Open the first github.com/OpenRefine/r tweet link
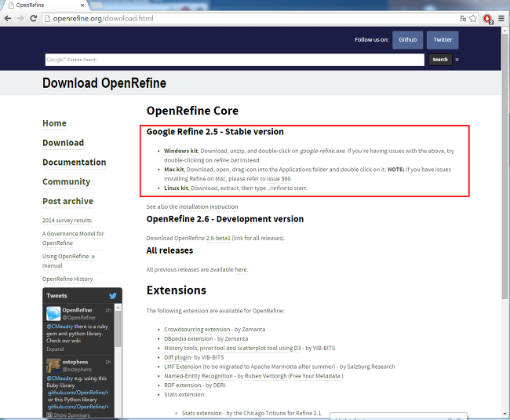Image resolution: width=510 pixels, height=420 pixels. (x=78, y=393)
